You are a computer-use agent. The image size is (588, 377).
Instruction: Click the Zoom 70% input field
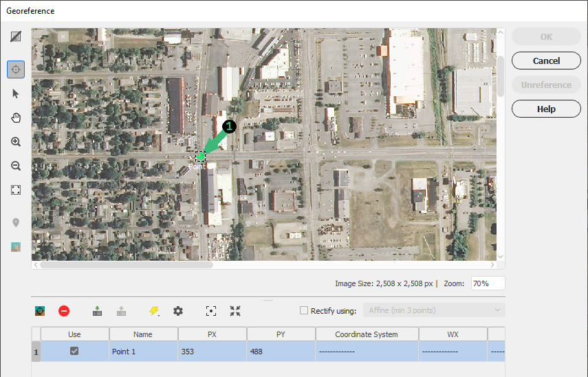click(x=488, y=283)
